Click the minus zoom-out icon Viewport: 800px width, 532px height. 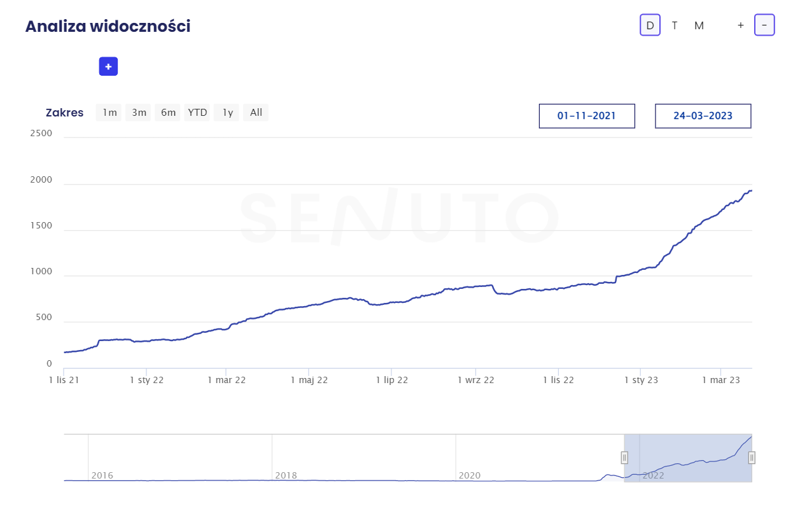[x=764, y=25]
